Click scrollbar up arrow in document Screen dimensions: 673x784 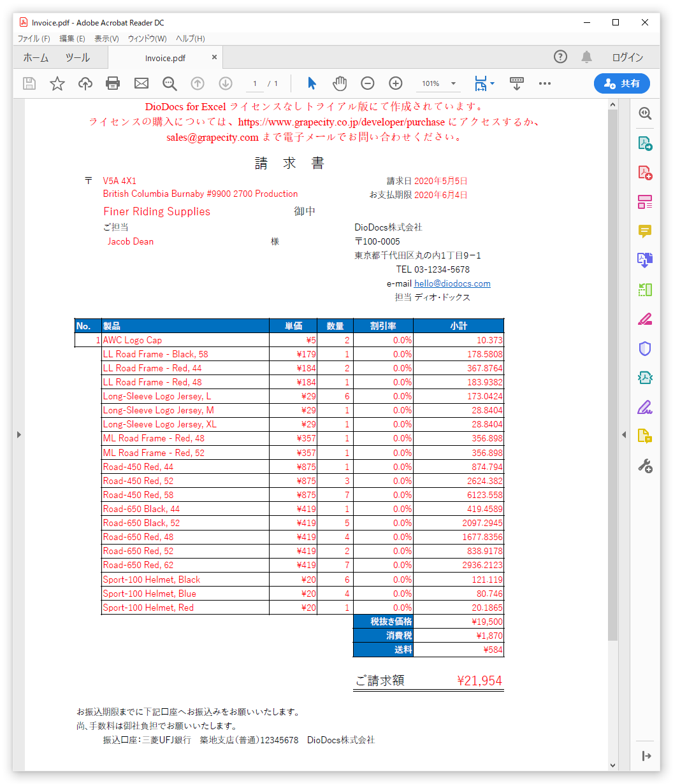pos(612,104)
